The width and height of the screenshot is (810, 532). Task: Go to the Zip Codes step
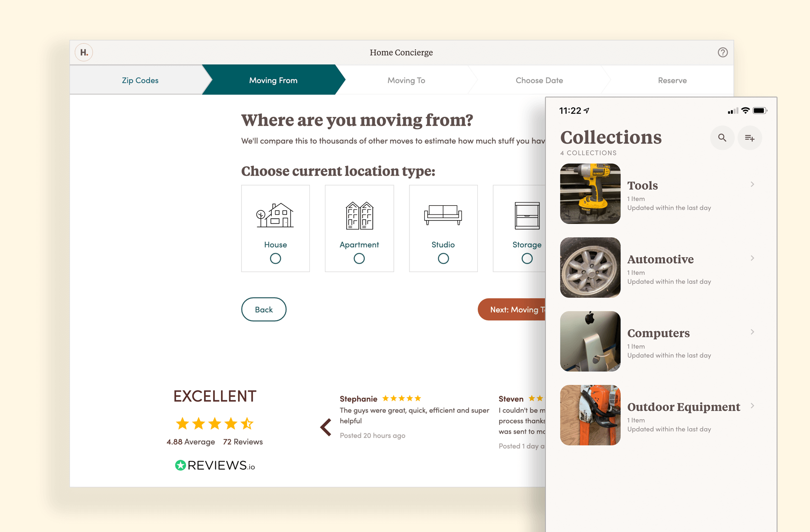pyautogui.click(x=140, y=80)
